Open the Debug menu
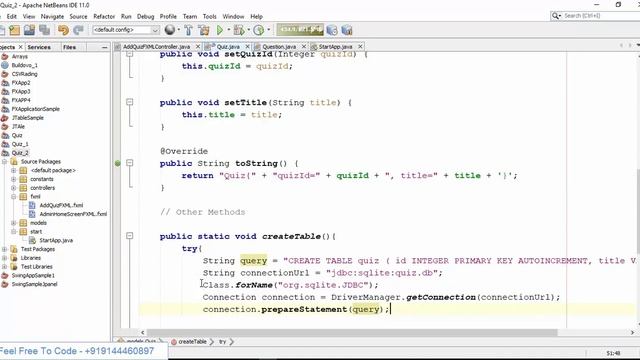Viewport: 640px width, 360px height. click(145, 16)
